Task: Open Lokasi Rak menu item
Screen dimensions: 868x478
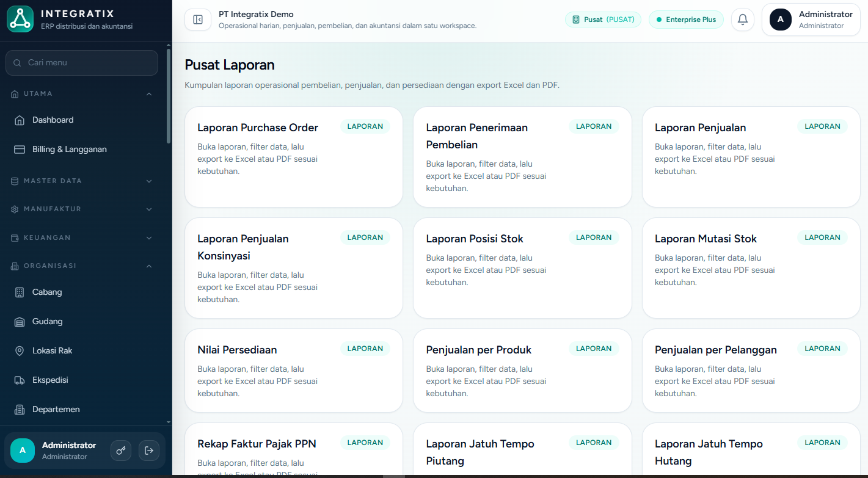Action: [x=82, y=351]
